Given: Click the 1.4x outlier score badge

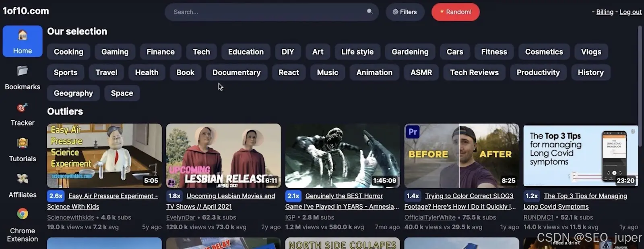Looking at the screenshot, I should click(413, 196).
